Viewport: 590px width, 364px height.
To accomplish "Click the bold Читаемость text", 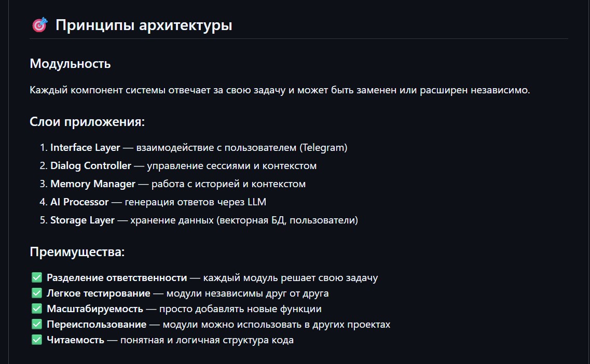I will pyautogui.click(x=76, y=340).
